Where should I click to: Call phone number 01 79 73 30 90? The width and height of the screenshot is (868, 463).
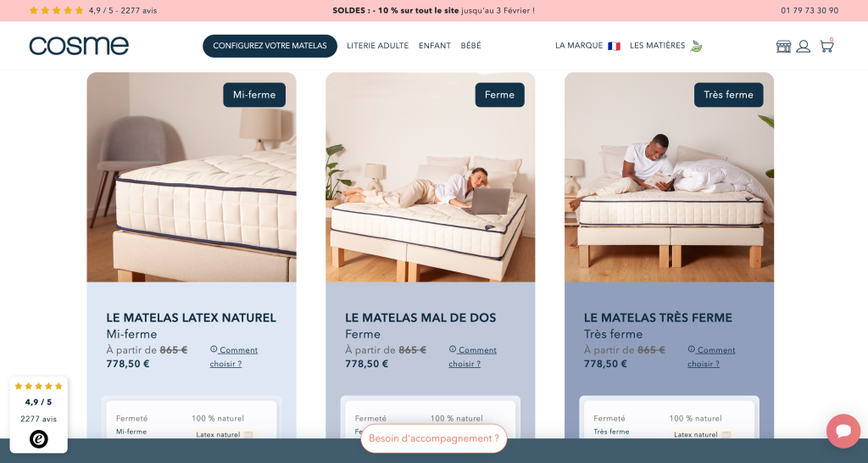[810, 10]
